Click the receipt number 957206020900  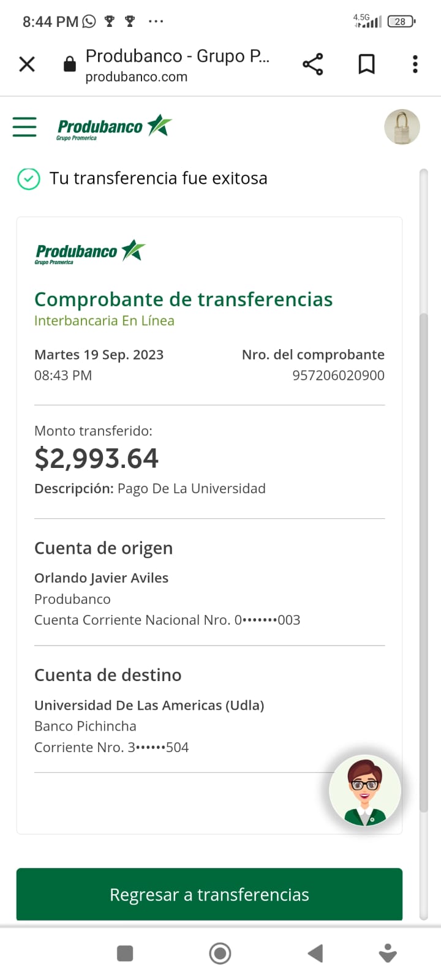[338, 375]
